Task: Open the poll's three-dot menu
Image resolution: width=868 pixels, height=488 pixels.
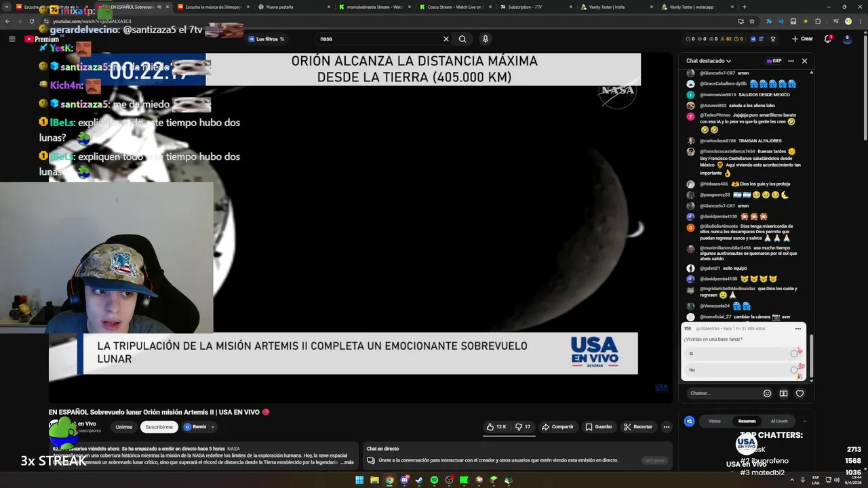Action: tap(798, 329)
